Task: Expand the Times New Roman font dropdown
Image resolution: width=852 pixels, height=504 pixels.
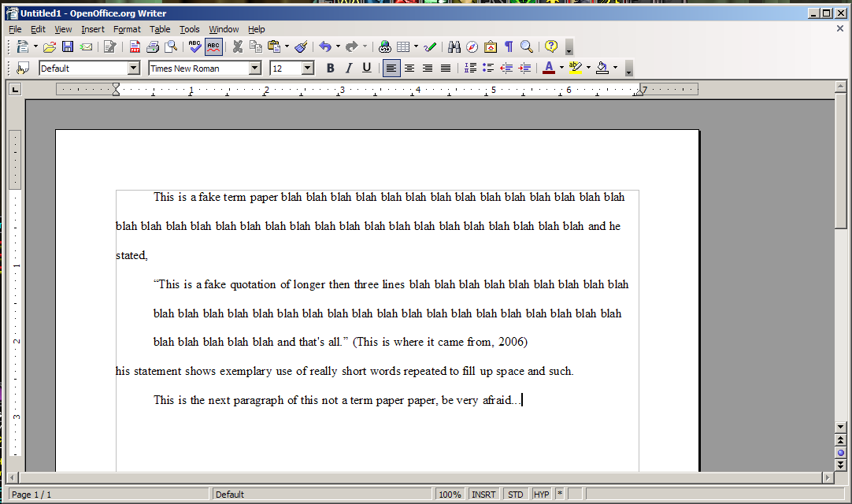Action: click(x=255, y=69)
